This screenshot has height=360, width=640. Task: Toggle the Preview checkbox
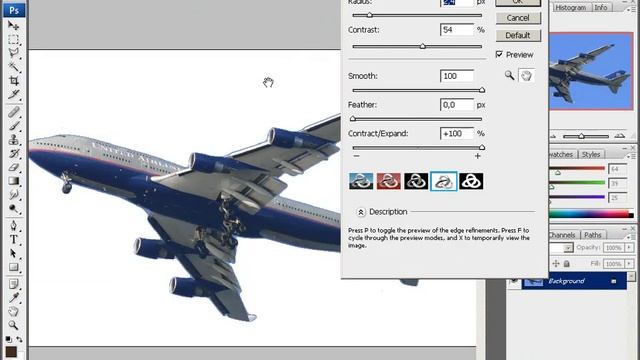pos(499,54)
